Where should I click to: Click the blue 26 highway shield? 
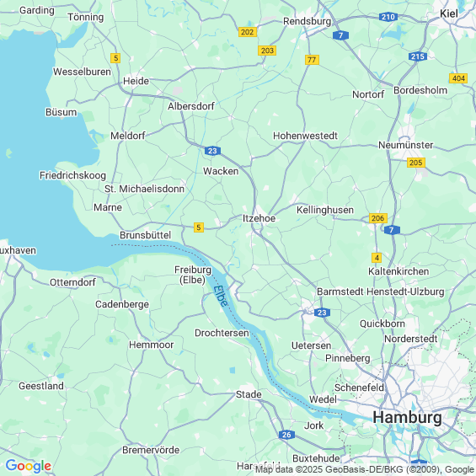[x=286, y=435]
